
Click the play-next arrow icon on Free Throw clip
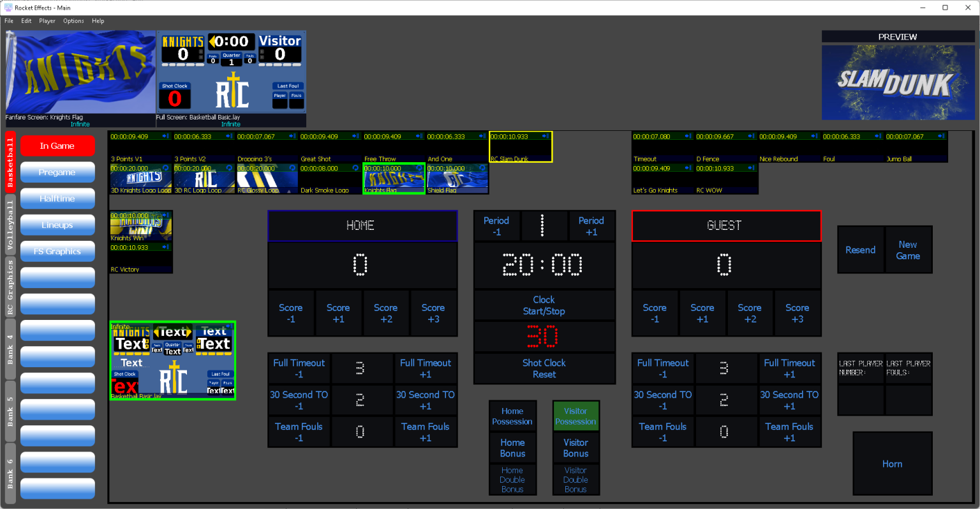[418, 135]
